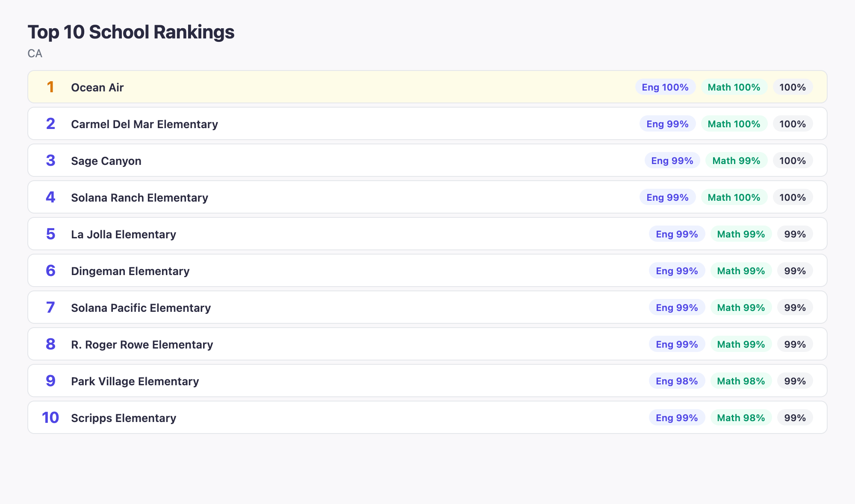Click the Eng 98% badge for Park Village
This screenshot has height=504, width=855.
677,381
